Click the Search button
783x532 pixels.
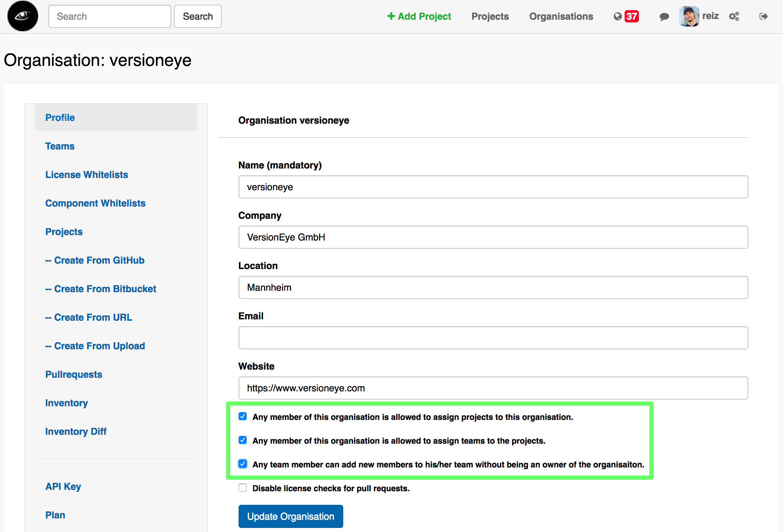coord(198,16)
